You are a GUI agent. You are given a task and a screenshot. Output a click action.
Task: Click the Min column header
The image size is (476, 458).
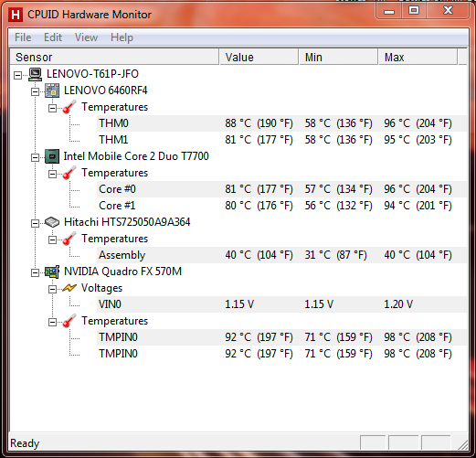click(338, 57)
